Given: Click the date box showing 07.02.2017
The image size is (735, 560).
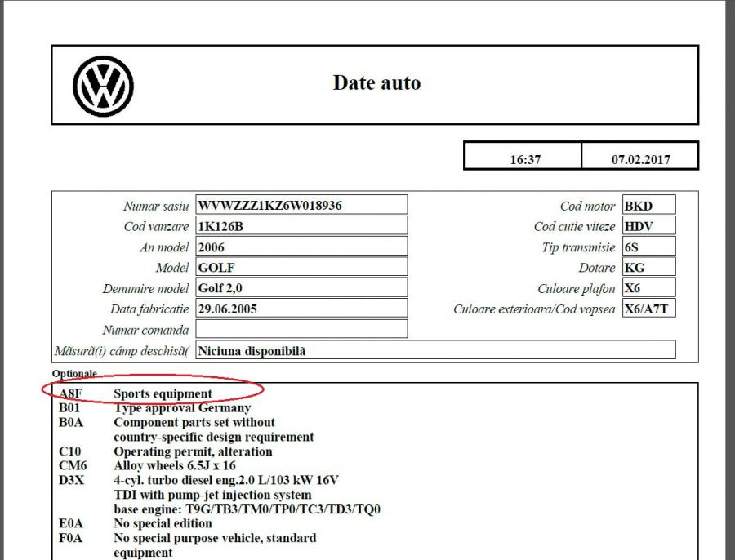Looking at the screenshot, I should (x=640, y=159).
